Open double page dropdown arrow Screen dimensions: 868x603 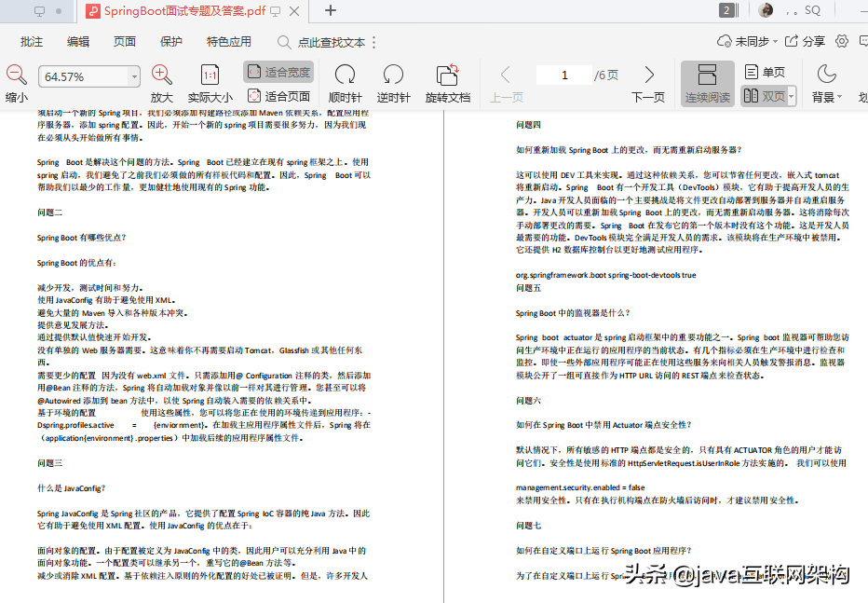click(792, 96)
